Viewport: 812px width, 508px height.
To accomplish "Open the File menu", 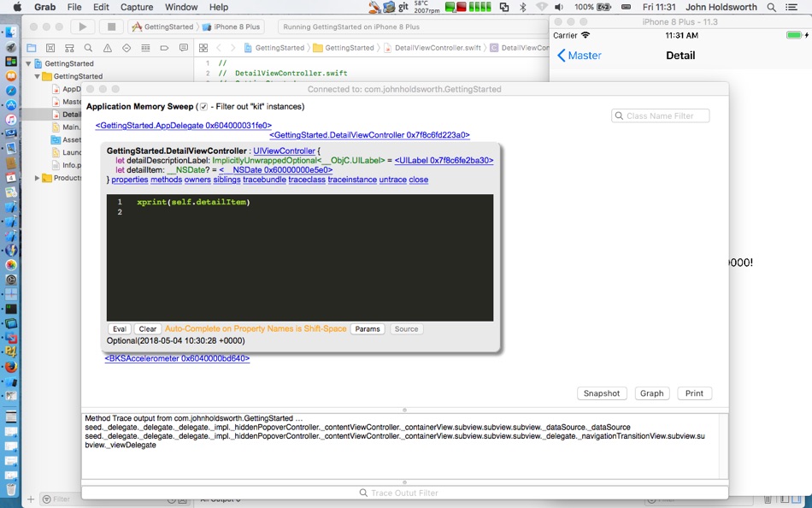I will pos(74,7).
